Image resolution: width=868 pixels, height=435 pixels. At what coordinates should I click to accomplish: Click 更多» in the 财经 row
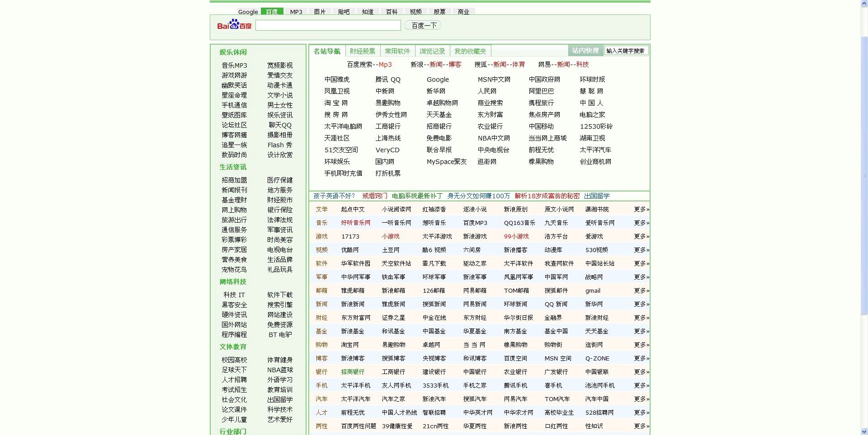click(642, 318)
